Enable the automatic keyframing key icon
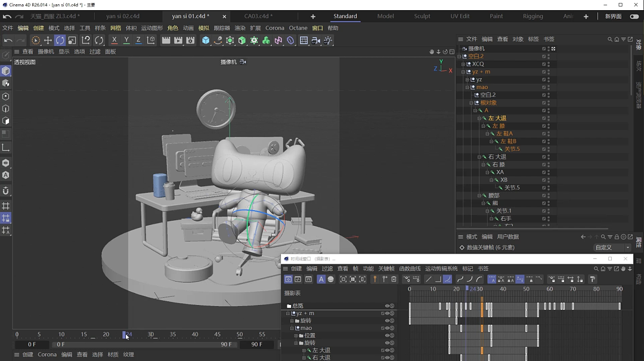The image size is (644, 361). click(375, 279)
